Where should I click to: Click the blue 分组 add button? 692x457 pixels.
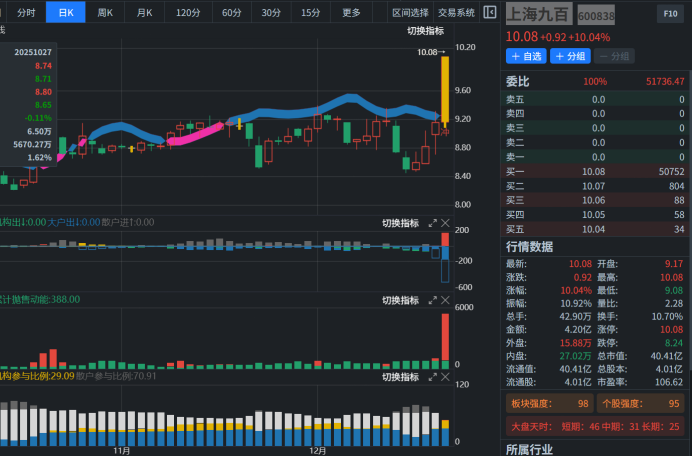click(x=571, y=56)
